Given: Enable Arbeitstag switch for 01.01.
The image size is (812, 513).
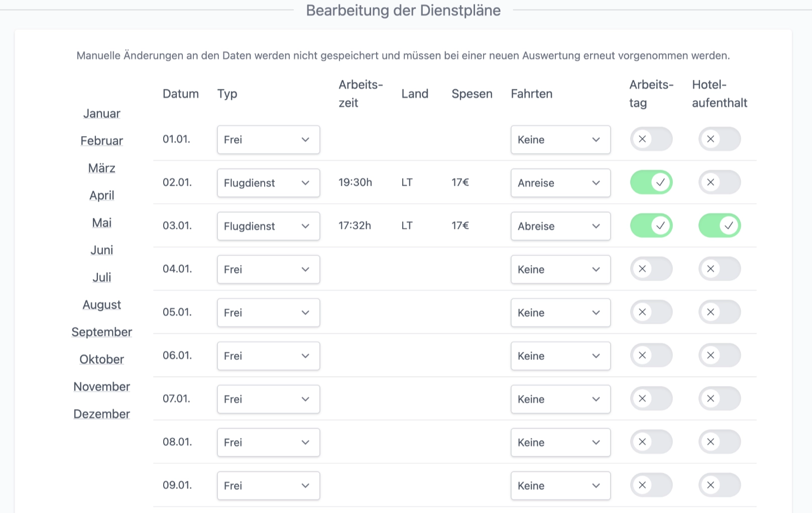Looking at the screenshot, I should pyautogui.click(x=651, y=139).
